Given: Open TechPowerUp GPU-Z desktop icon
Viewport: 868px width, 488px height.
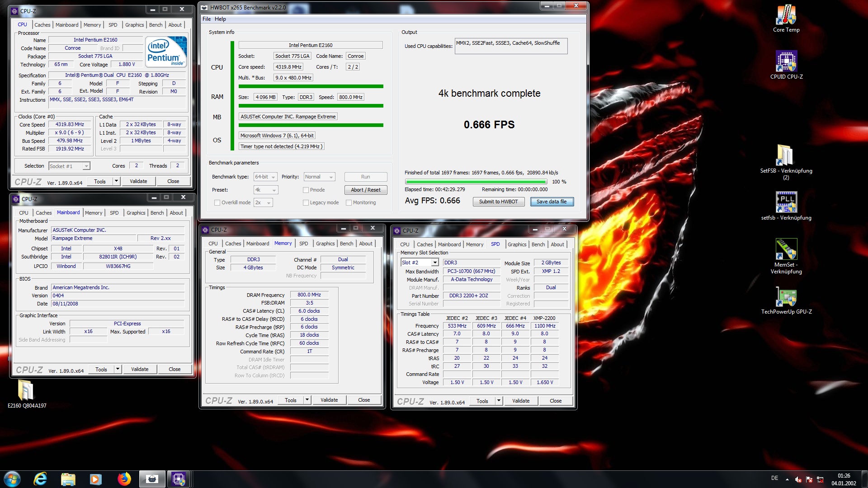Looking at the screenshot, I should click(x=786, y=300).
